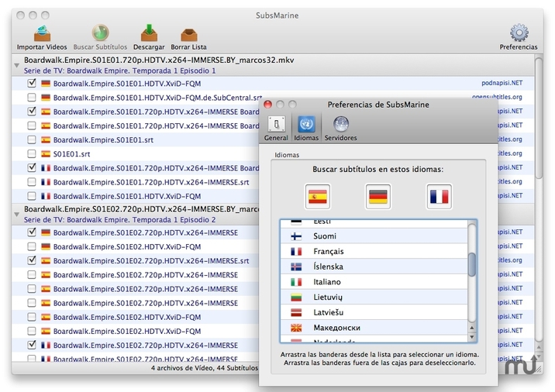
Task: Click the podnapisi.NET link in first row
Action: click(x=502, y=83)
